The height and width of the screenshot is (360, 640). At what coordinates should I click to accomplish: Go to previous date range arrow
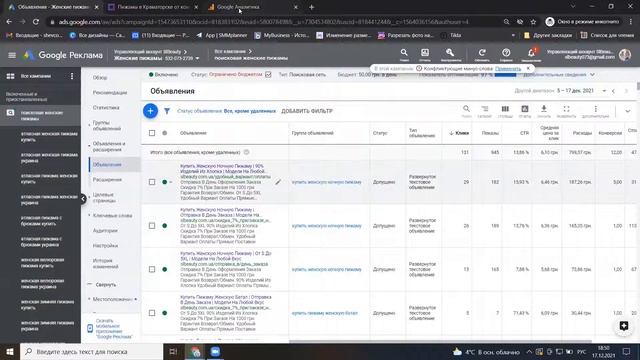point(613,91)
